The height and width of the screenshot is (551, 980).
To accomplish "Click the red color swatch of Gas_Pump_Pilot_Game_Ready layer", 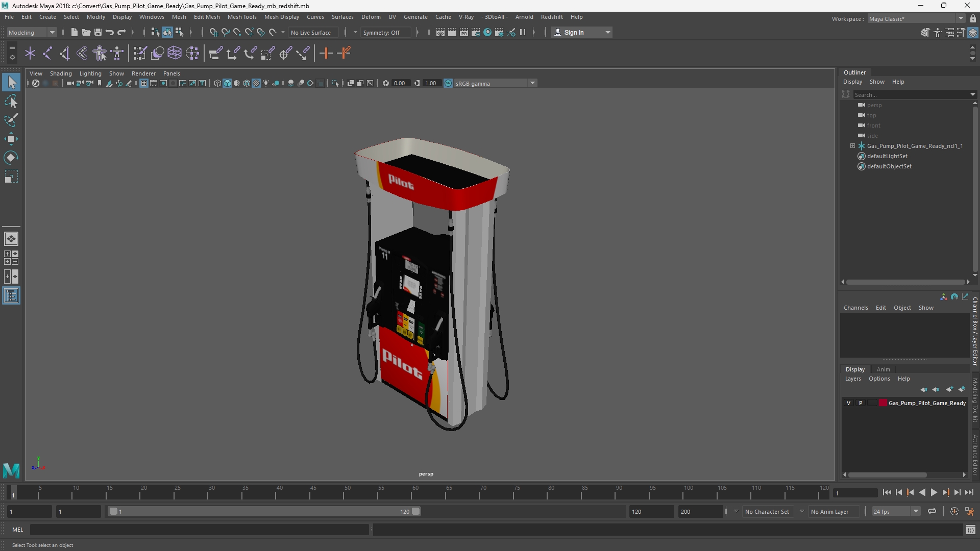I will pyautogui.click(x=883, y=403).
